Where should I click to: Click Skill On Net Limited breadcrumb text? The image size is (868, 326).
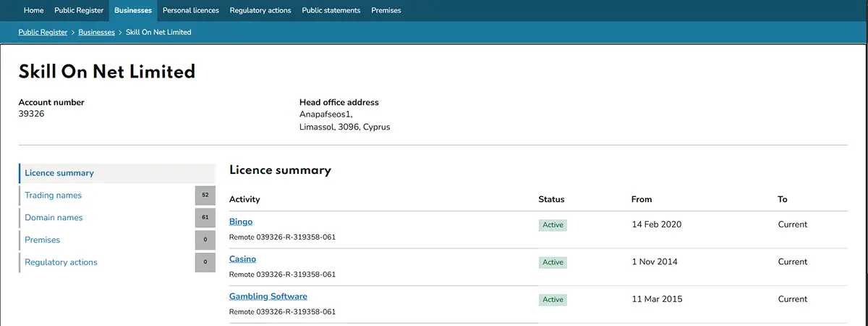pos(158,32)
